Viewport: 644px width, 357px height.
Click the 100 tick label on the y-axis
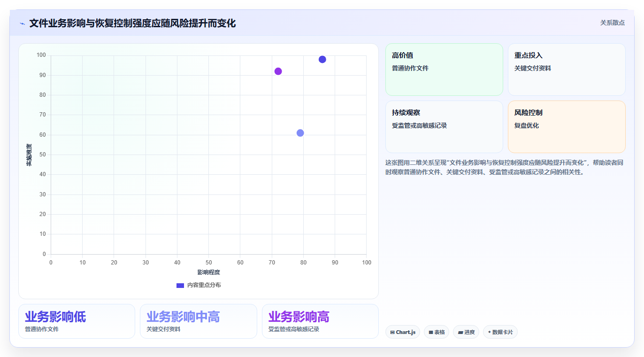41,55
